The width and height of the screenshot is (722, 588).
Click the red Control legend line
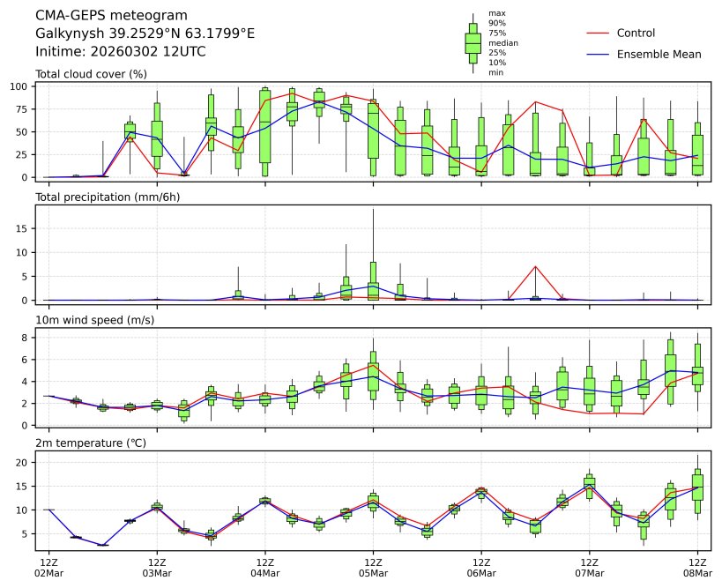[x=598, y=33]
